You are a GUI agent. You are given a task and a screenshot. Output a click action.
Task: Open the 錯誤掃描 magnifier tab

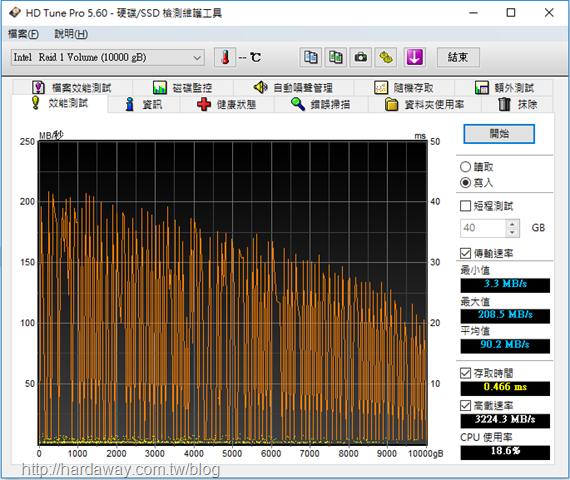[321, 105]
